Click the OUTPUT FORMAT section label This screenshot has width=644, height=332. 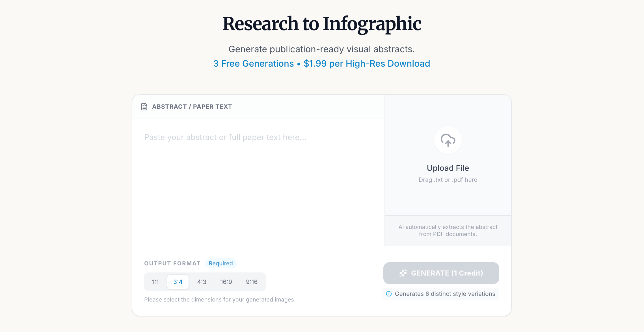coord(172,263)
